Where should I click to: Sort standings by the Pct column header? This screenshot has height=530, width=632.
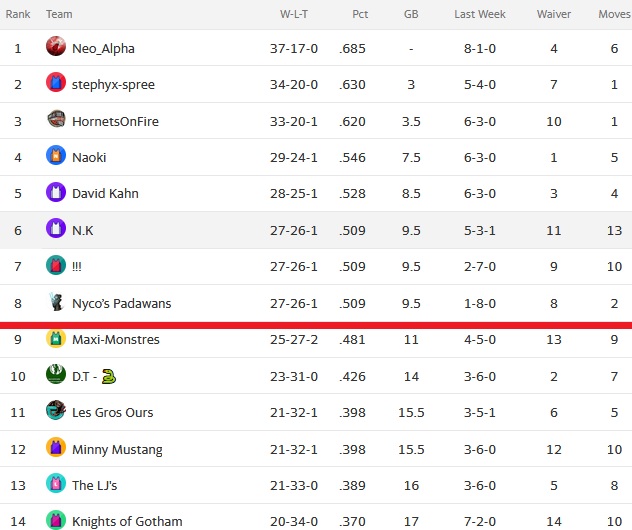[x=360, y=14]
